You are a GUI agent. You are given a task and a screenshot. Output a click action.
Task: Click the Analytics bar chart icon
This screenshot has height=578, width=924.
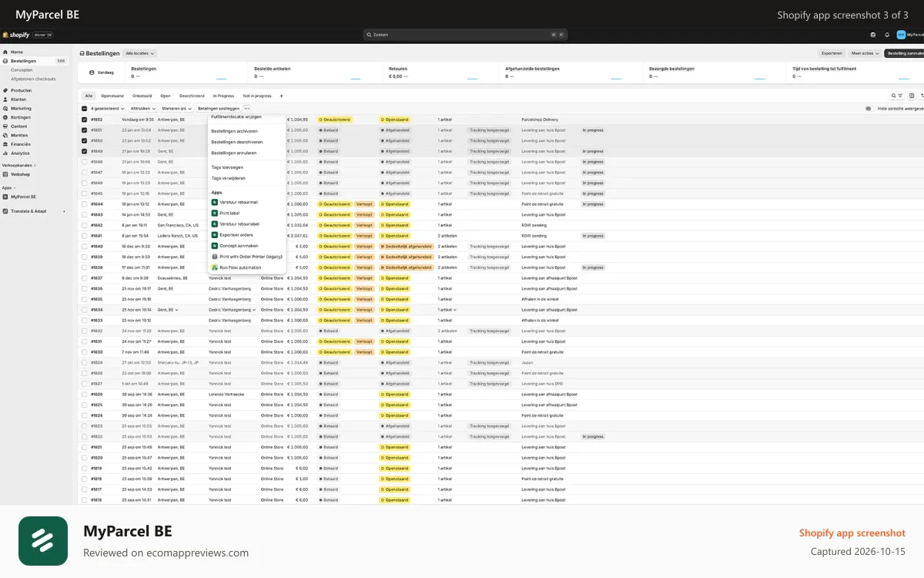tap(5, 153)
